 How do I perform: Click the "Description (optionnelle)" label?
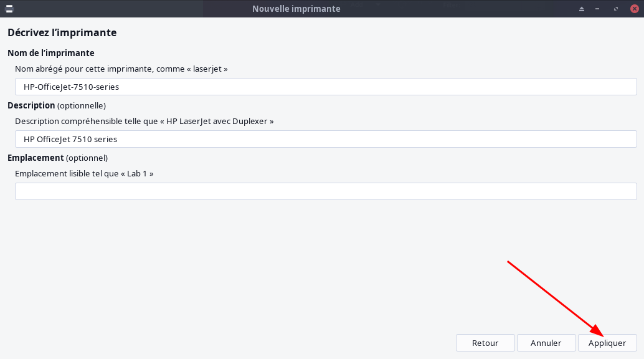click(57, 105)
